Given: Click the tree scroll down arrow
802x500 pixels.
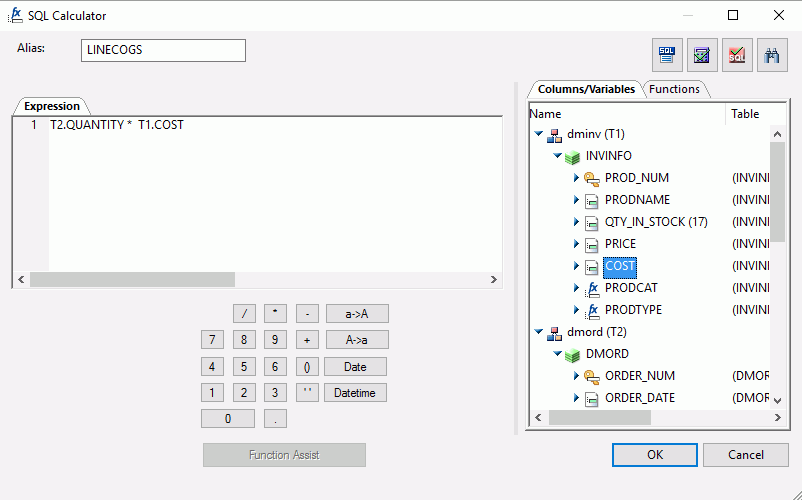Looking at the screenshot, I should coord(777,401).
